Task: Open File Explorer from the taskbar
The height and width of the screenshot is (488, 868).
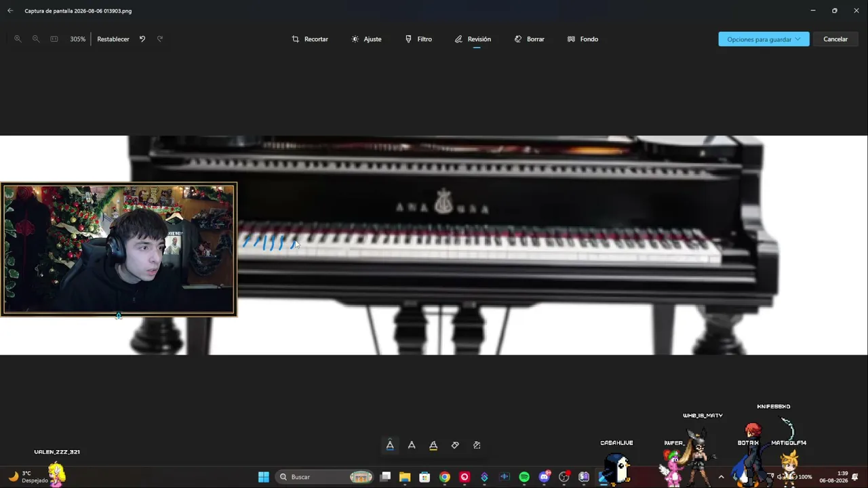Action: (405, 477)
